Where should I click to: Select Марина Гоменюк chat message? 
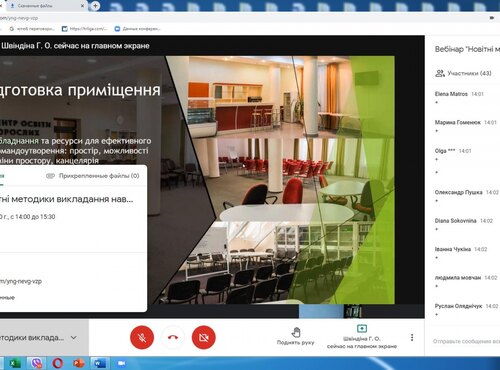(x=467, y=126)
